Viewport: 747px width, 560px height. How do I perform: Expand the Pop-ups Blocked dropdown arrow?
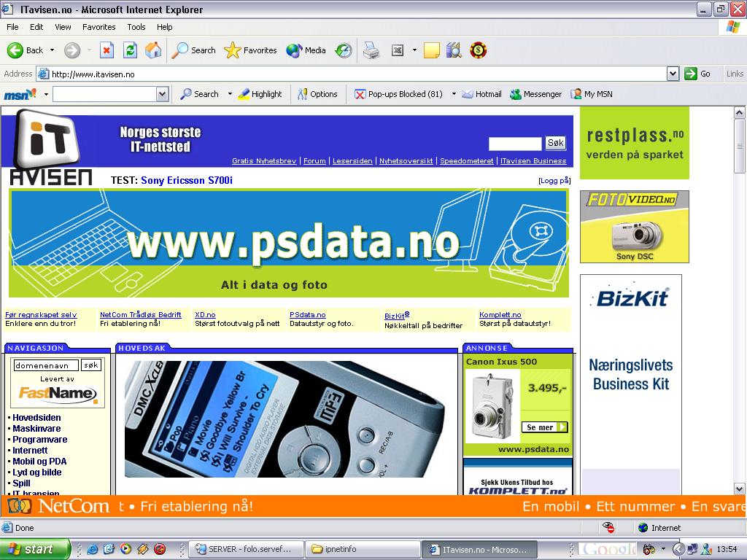454,94
